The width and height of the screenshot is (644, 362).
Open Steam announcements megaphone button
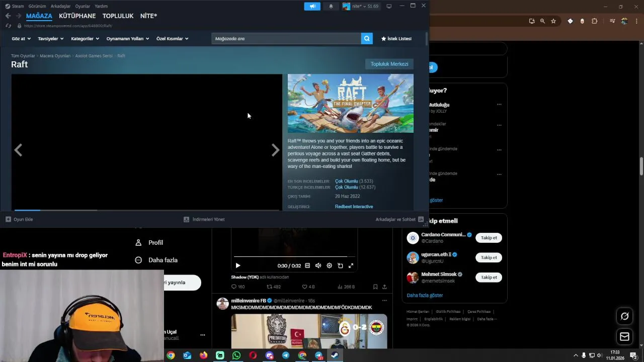tap(312, 6)
